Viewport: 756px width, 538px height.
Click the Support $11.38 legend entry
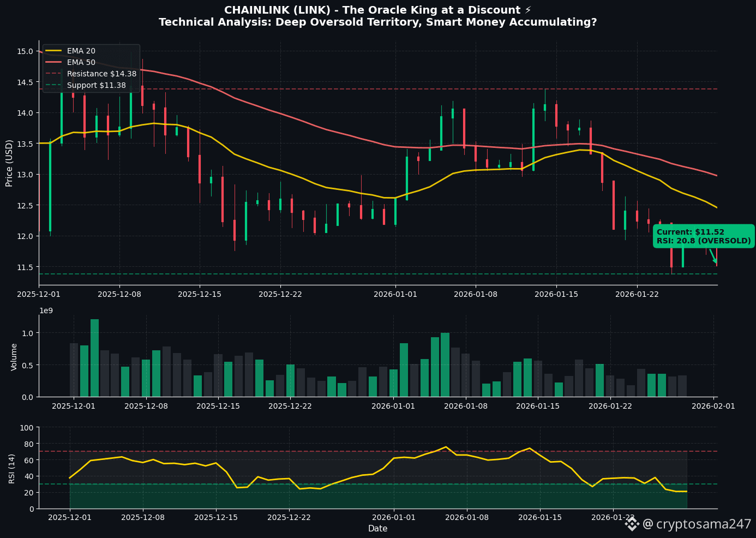coord(86,85)
